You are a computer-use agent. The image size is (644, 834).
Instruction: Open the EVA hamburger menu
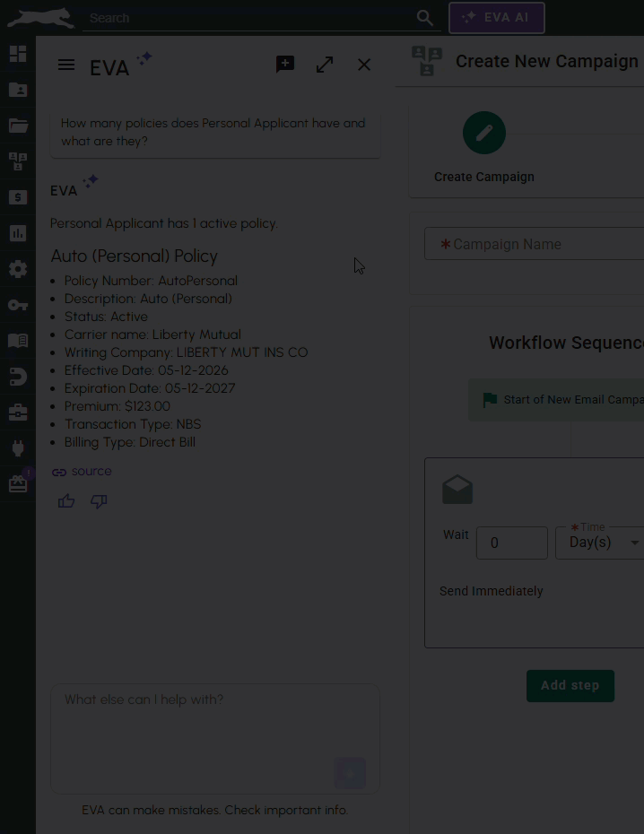pyautogui.click(x=66, y=65)
